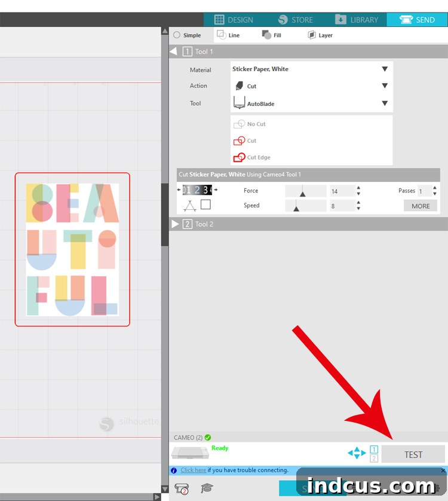Increase Passes with up arrow
Viewport: 448px width, 501px height.
(x=435, y=188)
